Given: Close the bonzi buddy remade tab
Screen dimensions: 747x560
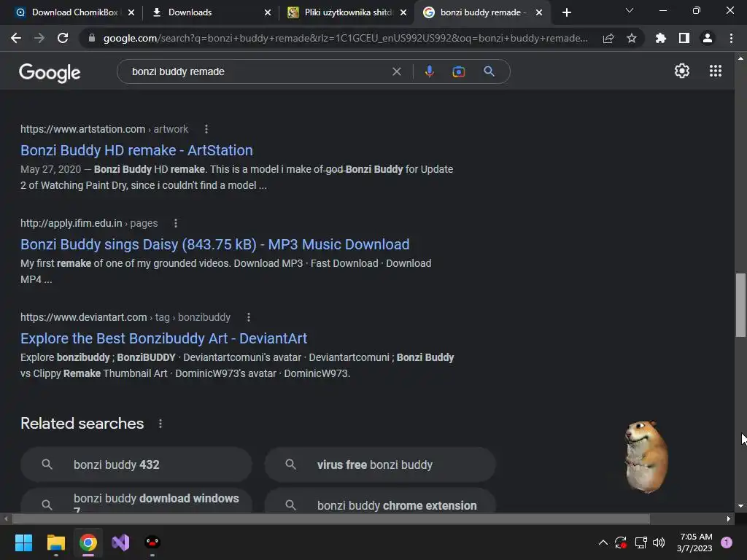Looking at the screenshot, I should (539, 12).
